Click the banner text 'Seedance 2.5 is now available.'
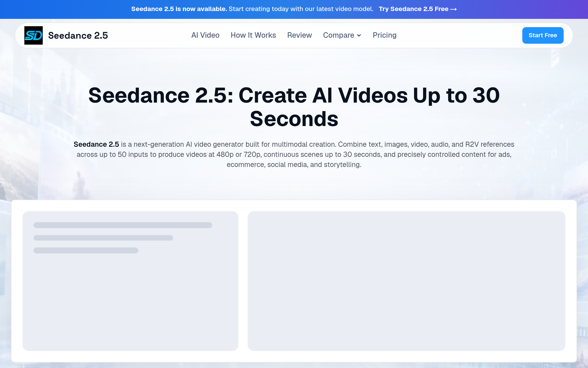 179,9
